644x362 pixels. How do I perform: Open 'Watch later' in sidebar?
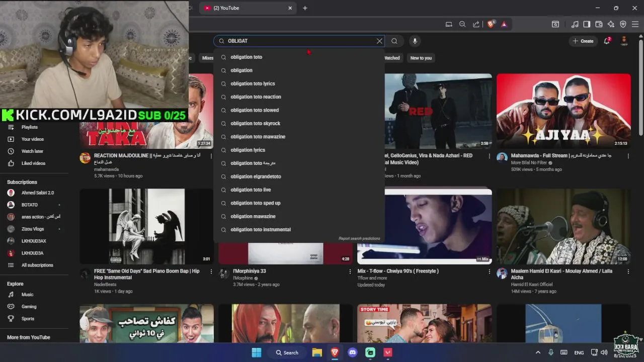coord(33,151)
